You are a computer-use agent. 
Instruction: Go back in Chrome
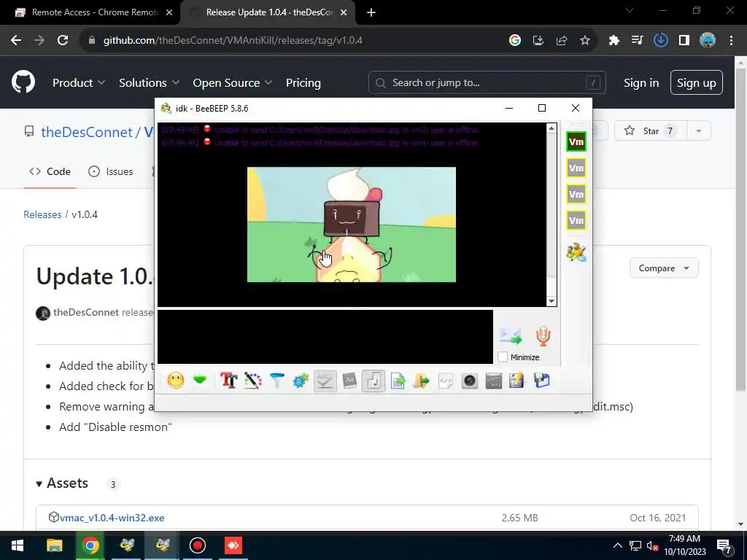(x=16, y=41)
